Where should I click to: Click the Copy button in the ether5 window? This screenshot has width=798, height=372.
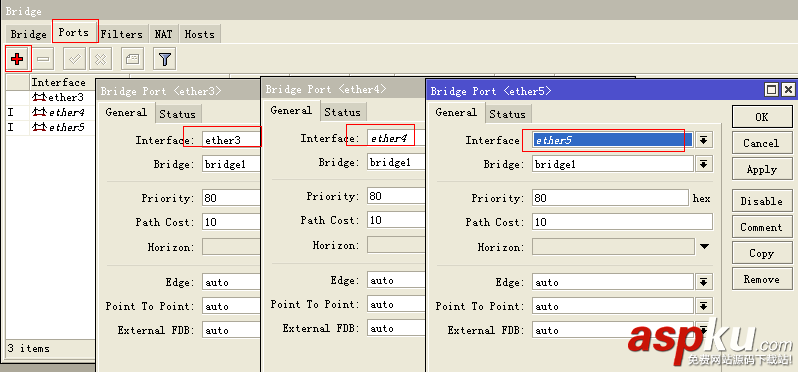[x=762, y=253]
